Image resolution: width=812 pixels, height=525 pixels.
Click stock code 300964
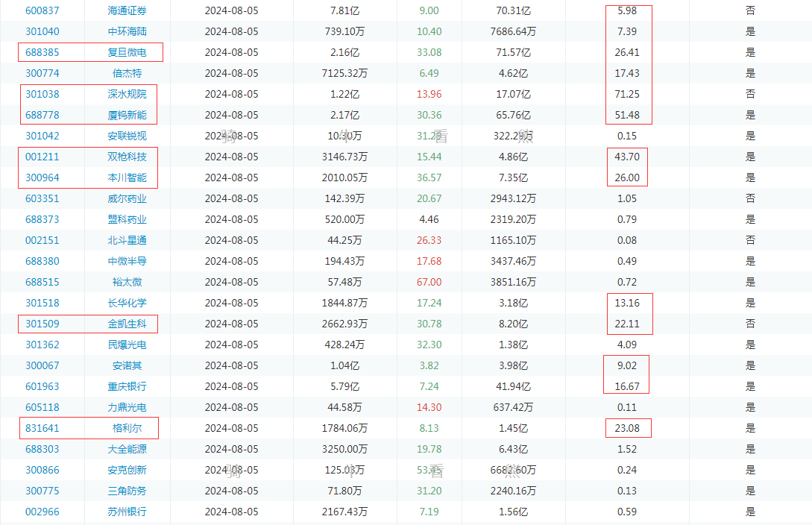click(x=43, y=177)
